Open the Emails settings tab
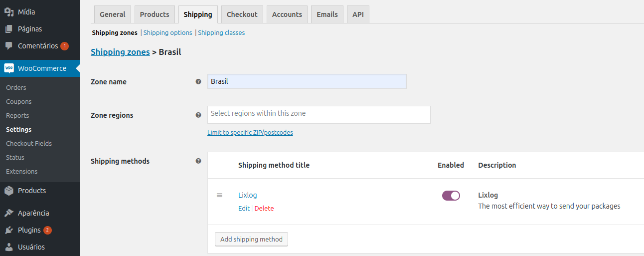Image resolution: width=644 pixels, height=256 pixels. [x=327, y=14]
